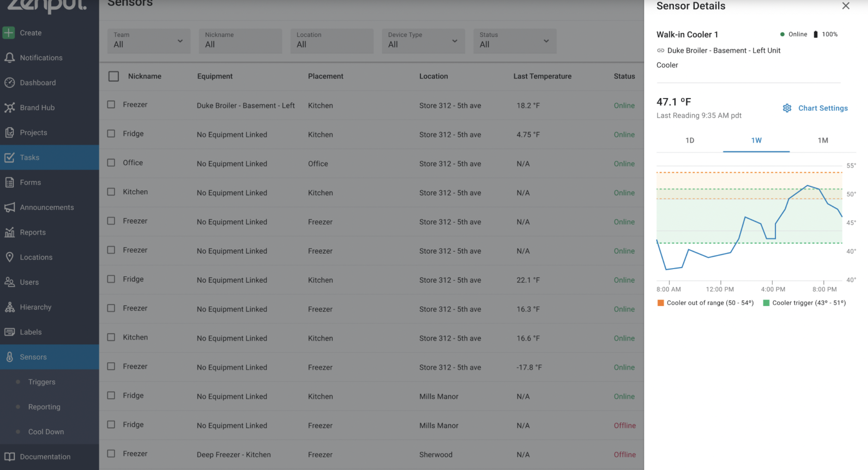Click the Chart Settings gear icon
The image size is (868, 470).
click(x=787, y=108)
